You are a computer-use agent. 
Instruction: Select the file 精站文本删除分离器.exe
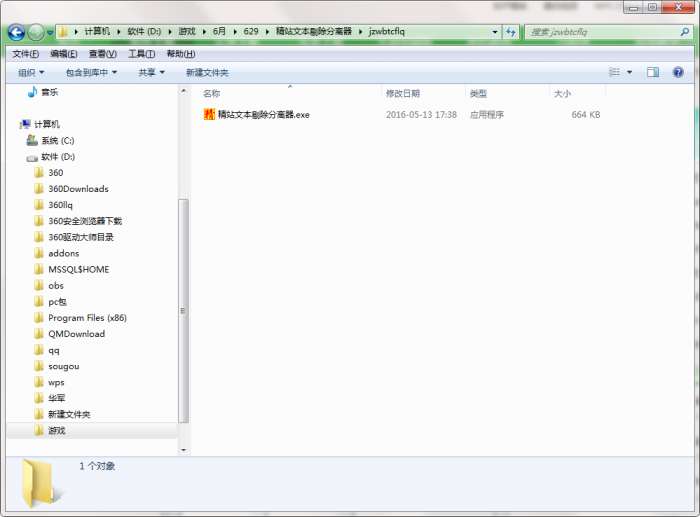pos(264,115)
